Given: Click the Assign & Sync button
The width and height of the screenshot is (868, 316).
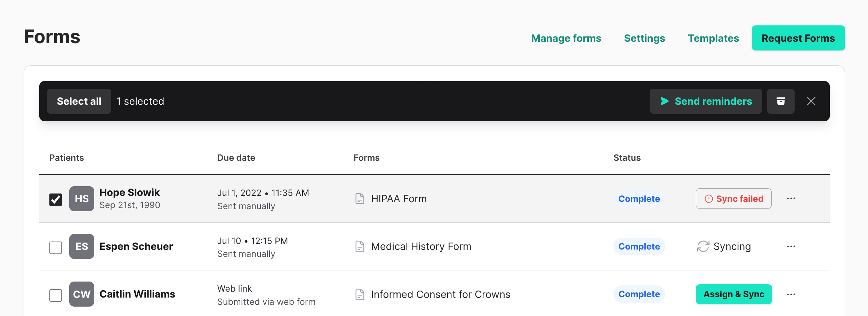Looking at the screenshot, I should click(734, 294).
